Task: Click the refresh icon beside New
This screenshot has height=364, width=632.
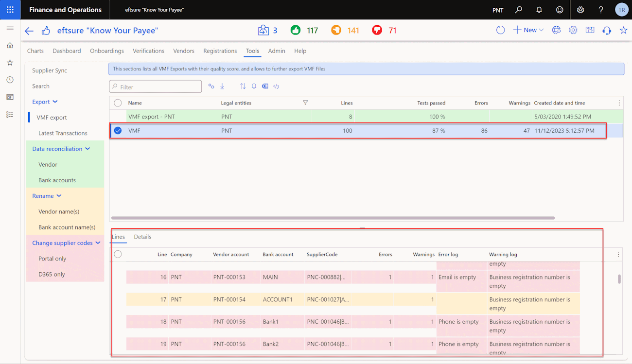Action: 500,30
